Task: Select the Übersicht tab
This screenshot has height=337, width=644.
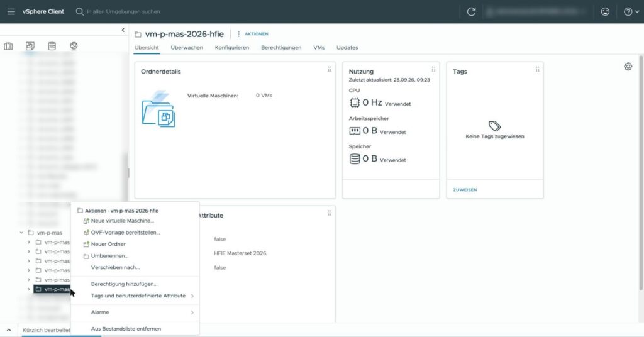Action: 147,48
